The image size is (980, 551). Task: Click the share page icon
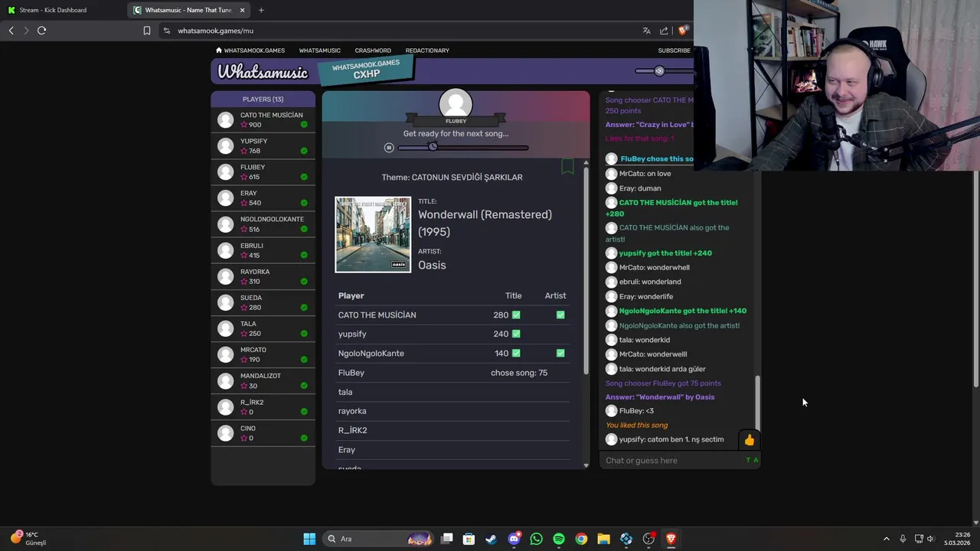point(664,31)
